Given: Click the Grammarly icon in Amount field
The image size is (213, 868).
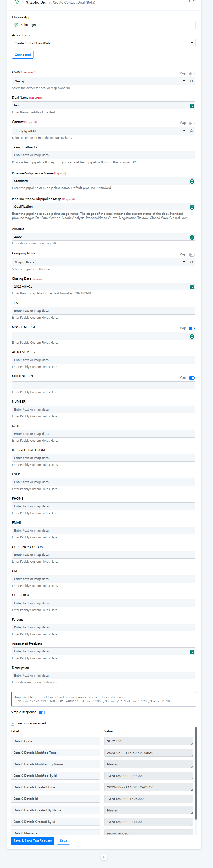Looking at the screenshot, I should click(x=192, y=237).
